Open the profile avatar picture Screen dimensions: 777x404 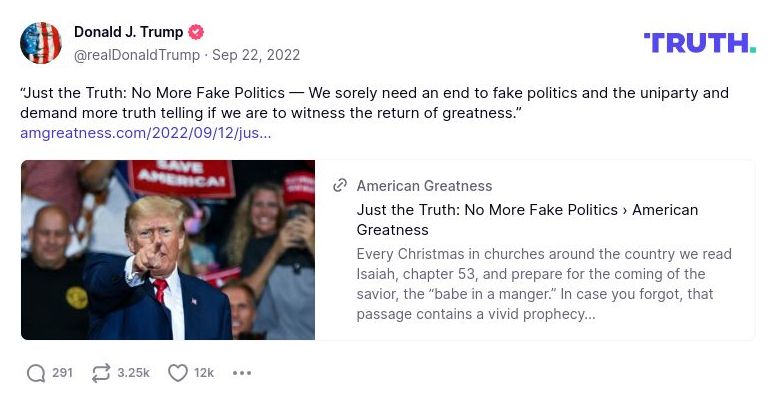point(41,43)
